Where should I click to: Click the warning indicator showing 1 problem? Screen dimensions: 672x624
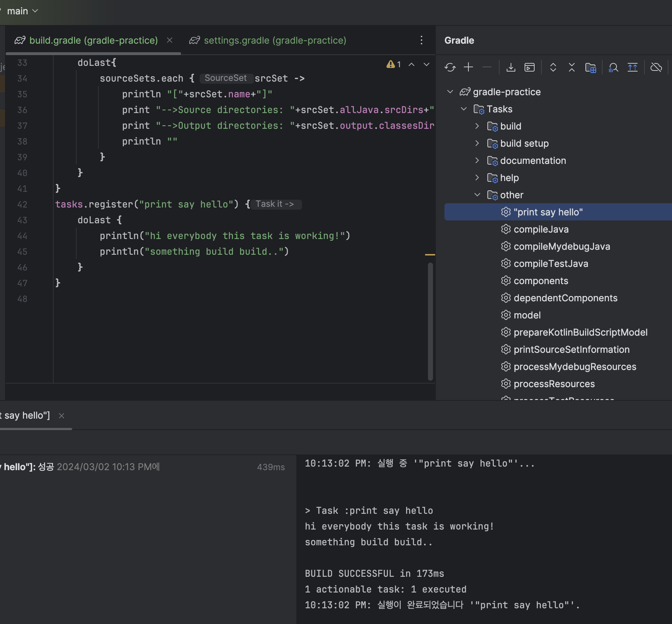(394, 64)
